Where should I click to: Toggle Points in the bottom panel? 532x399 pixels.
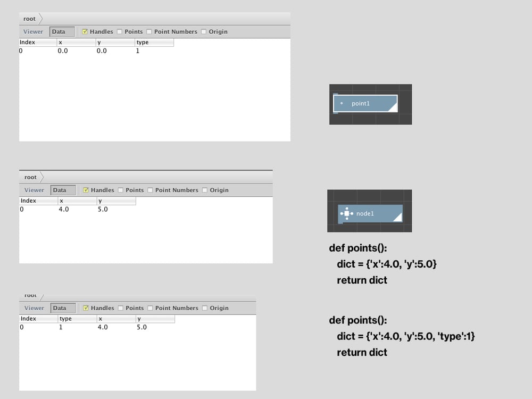tap(120, 308)
